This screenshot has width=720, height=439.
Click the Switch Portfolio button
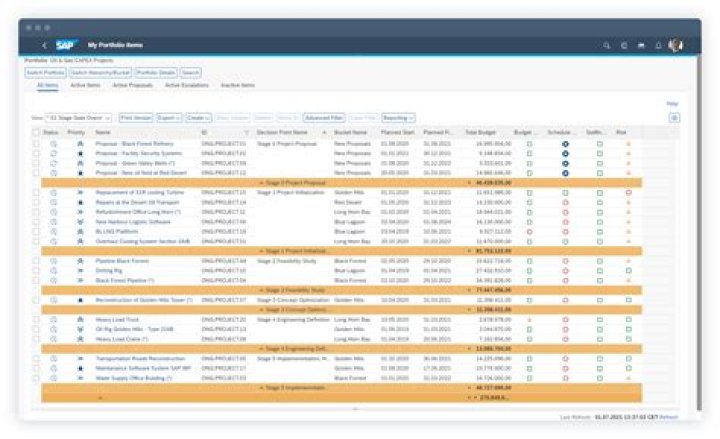(45, 73)
